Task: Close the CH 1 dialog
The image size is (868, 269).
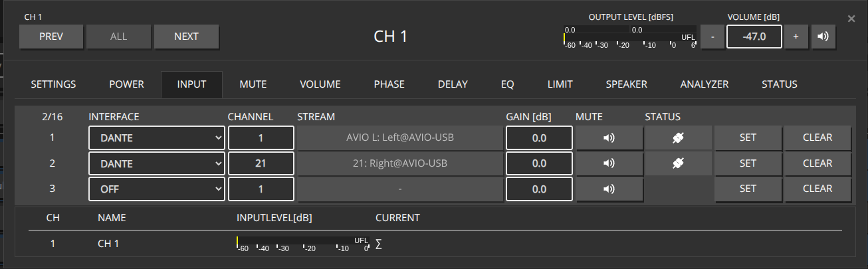Action: point(851,19)
